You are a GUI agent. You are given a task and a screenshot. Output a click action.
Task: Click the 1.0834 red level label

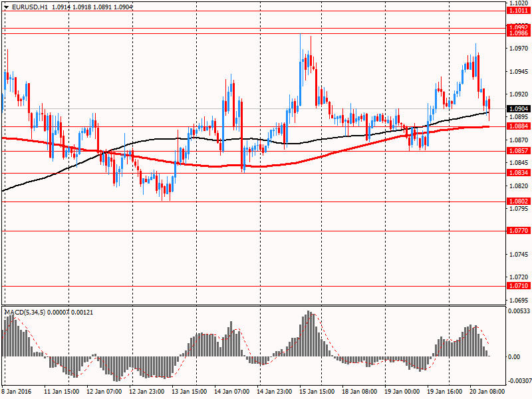point(518,173)
